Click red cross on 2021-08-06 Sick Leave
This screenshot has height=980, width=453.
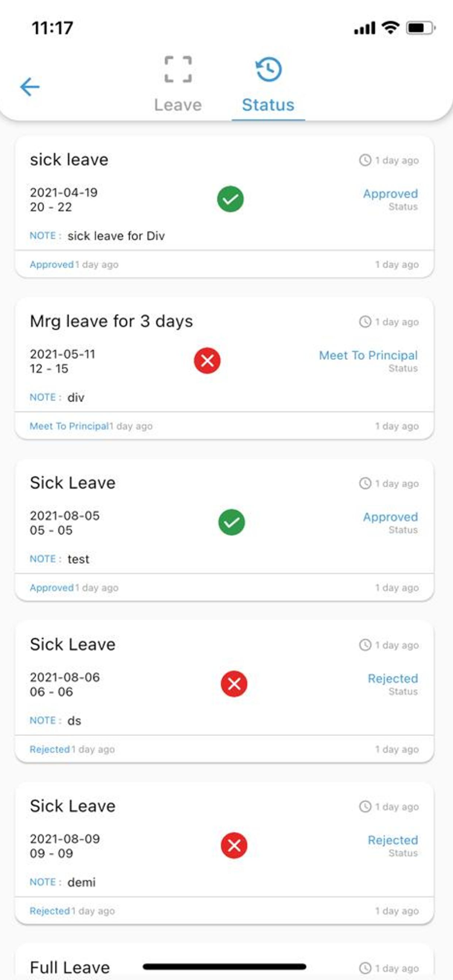[234, 684]
